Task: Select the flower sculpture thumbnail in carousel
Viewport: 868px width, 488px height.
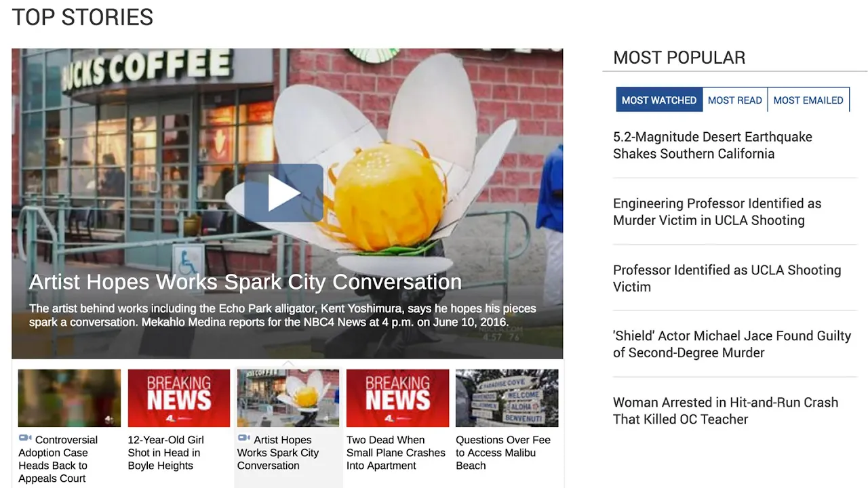Action: (288, 398)
